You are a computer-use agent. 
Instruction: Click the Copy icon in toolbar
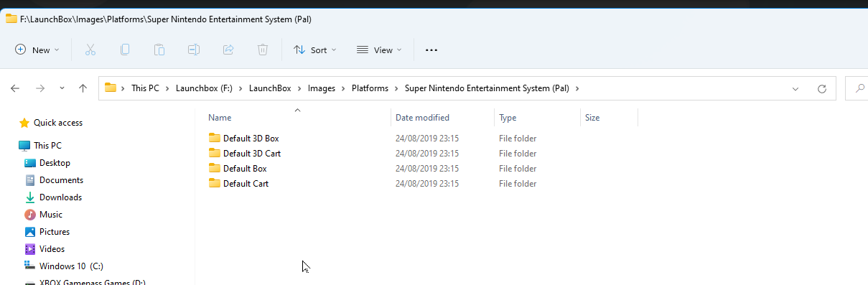[125, 50]
